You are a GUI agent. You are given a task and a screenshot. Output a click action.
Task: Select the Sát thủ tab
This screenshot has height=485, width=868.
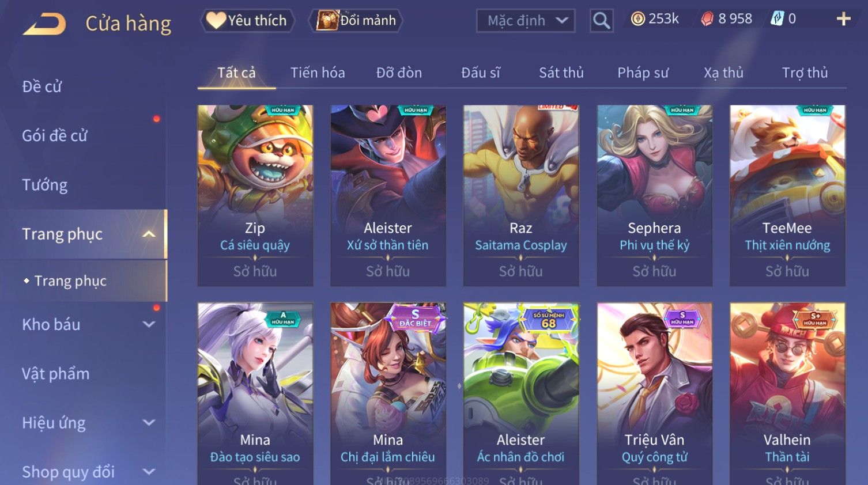point(561,73)
